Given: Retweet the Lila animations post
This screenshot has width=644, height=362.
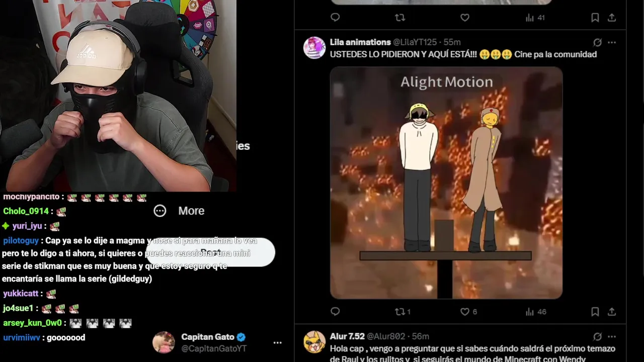Looking at the screenshot, I should (403, 312).
